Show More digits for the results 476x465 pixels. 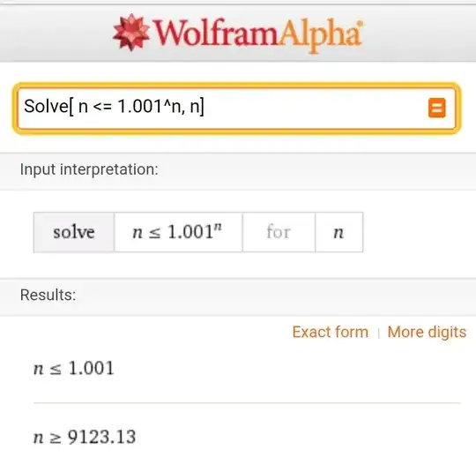(427, 332)
